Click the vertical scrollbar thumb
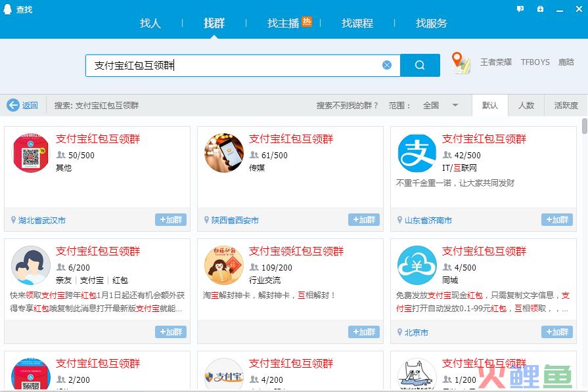This screenshot has width=588, height=392. 584,126
